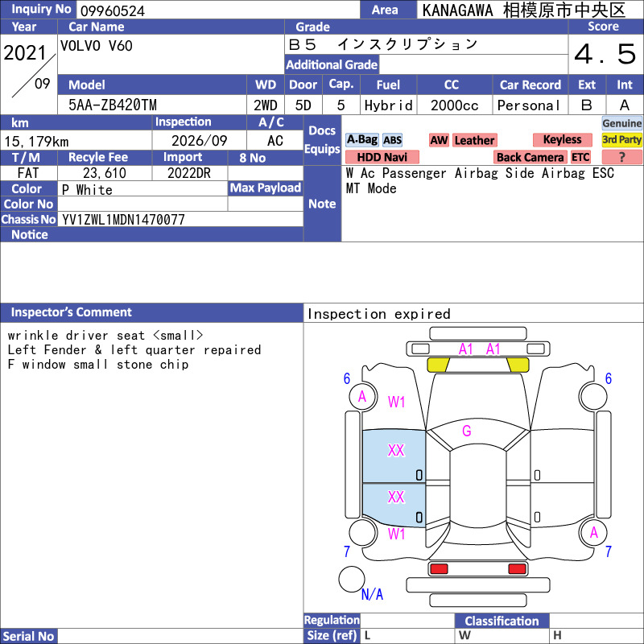Click the recycle fee 23,610
Image resolution: width=644 pixels, height=644 pixels.
tap(105, 173)
